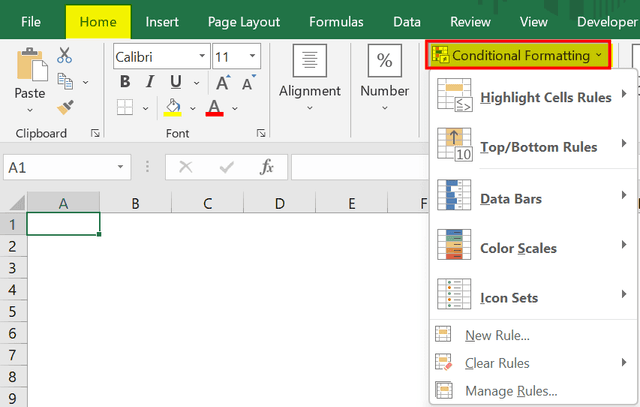Toggle Underline formatting
Image resolution: width=640 pixels, height=407 pixels.
174,82
